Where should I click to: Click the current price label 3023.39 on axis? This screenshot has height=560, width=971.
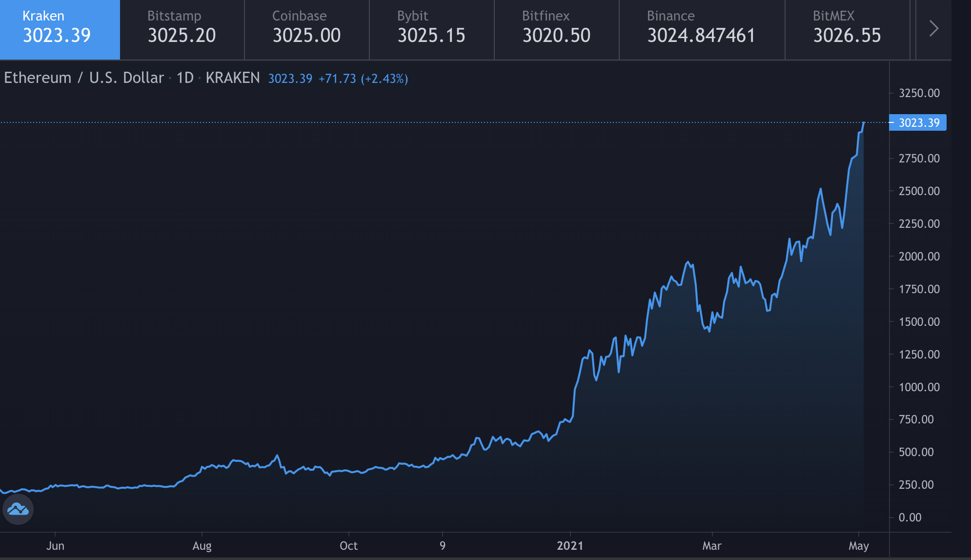[918, 122]
